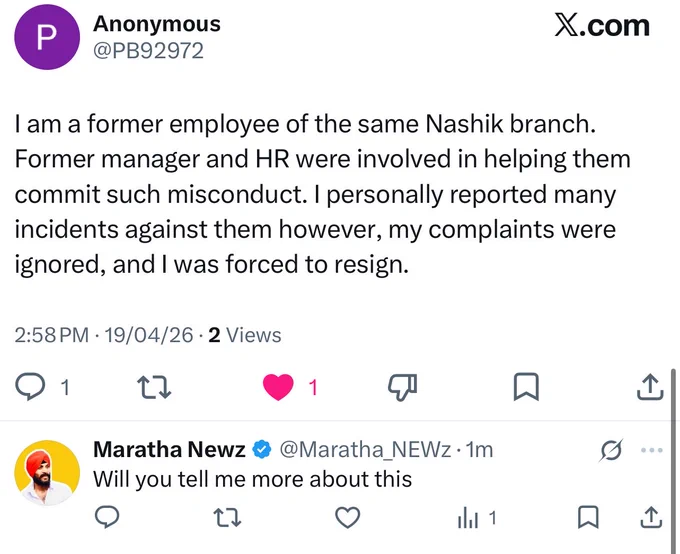Screen dimensions: 680x554
Task: Open reply on Anonymous's main post
Action: point(30,387)
